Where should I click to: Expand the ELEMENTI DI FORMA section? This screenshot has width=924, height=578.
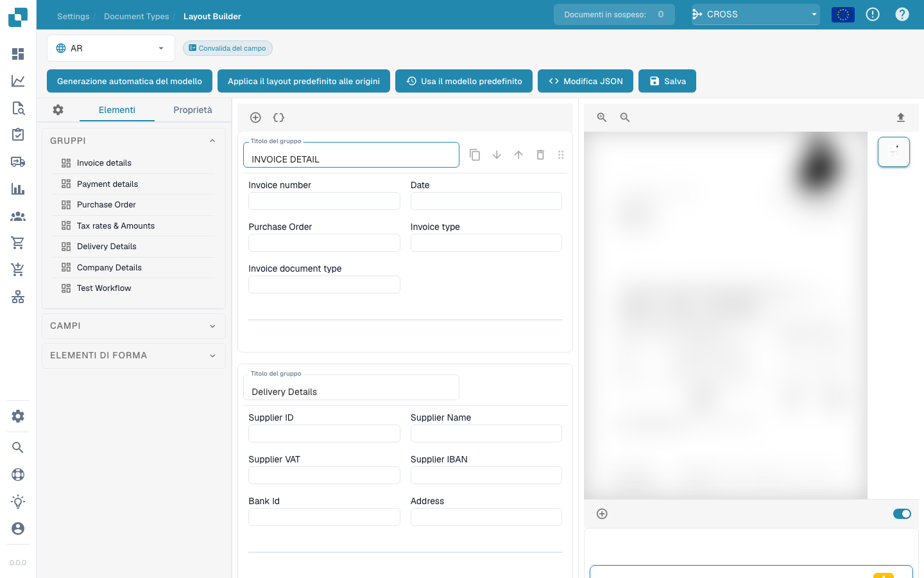click(133, 356)
